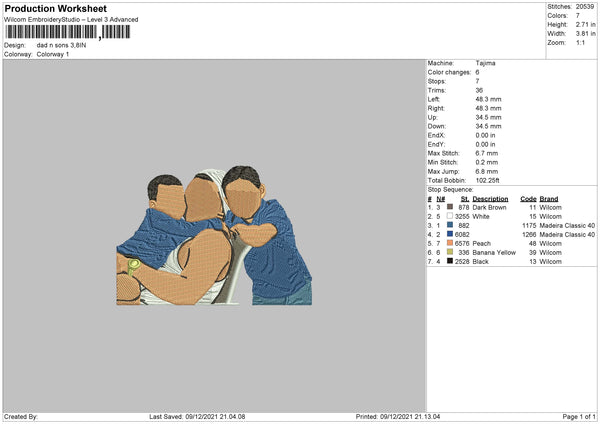Select the 'Banana Yellow' description text
600x424 pixels.
(x=494, y=253)
